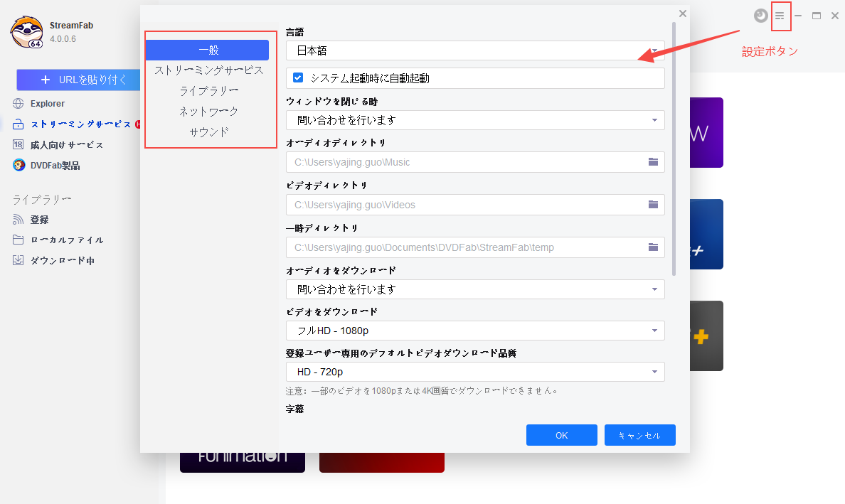Screen dimensions: 845x504
Task: Close the settings dialog with X
Action: point(682,14)
